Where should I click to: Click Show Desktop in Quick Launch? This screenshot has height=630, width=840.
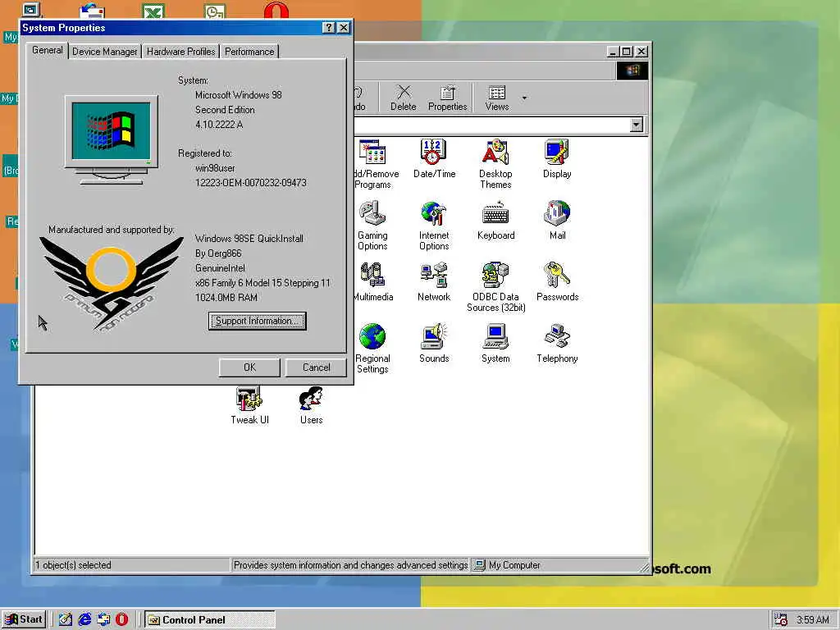66,619
